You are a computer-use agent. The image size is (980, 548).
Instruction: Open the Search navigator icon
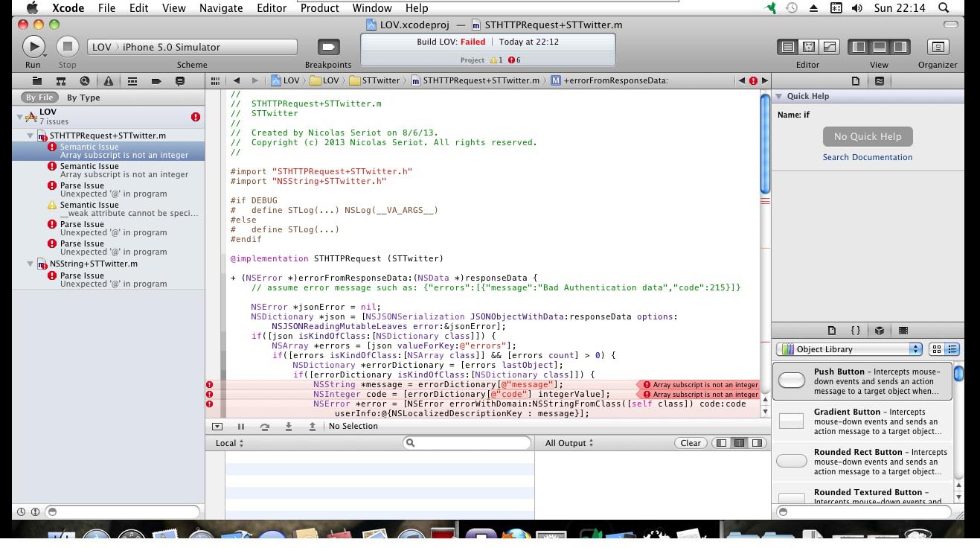[84, 80]
